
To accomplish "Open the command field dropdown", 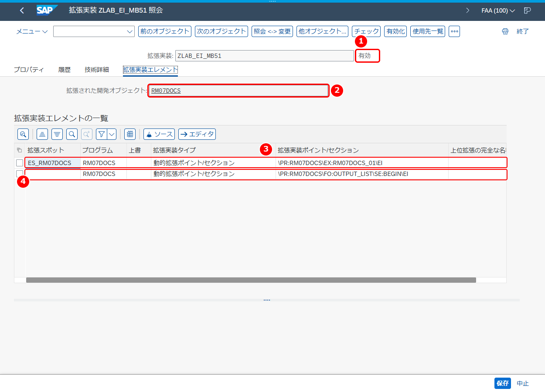I will pos(130,31).
